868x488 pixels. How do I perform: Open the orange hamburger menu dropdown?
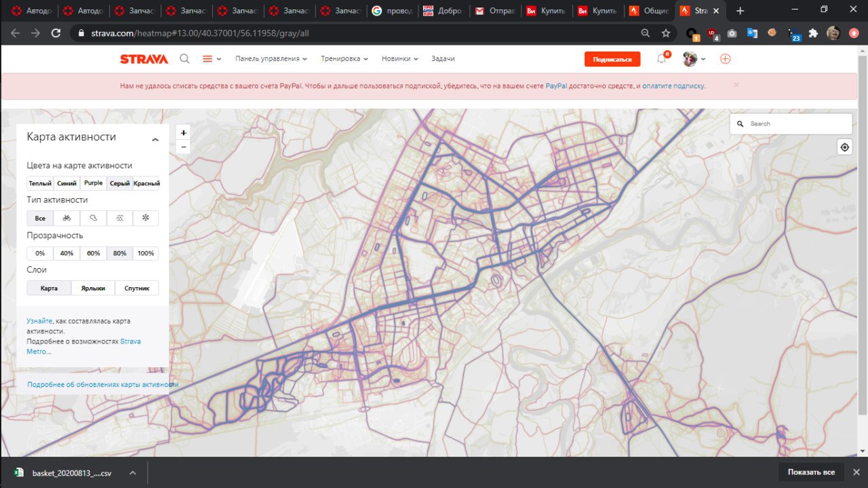(x=212, y=59)
